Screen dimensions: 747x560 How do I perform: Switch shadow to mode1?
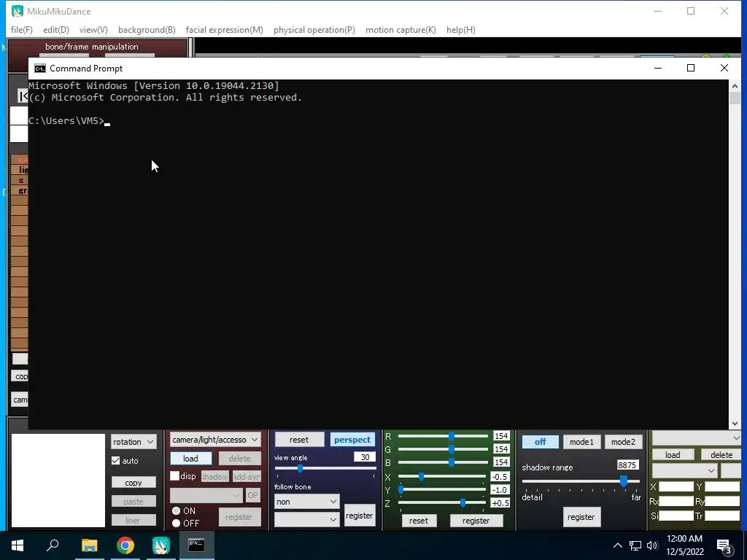click(x=581, y=442)
